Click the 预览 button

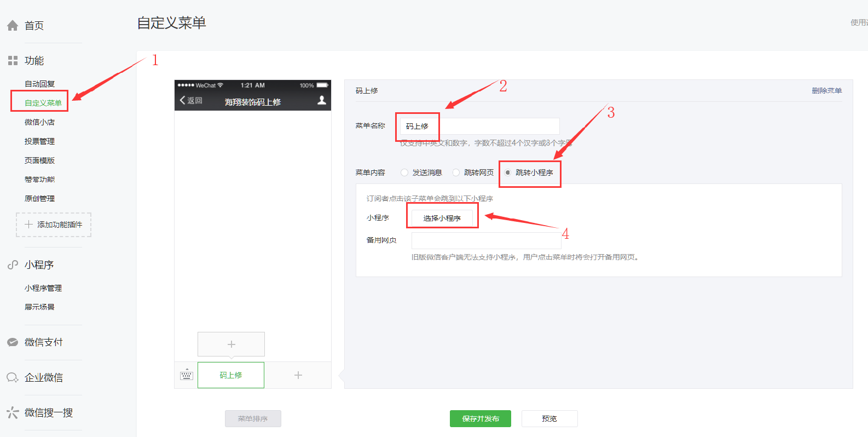click(x=549, y=418)
